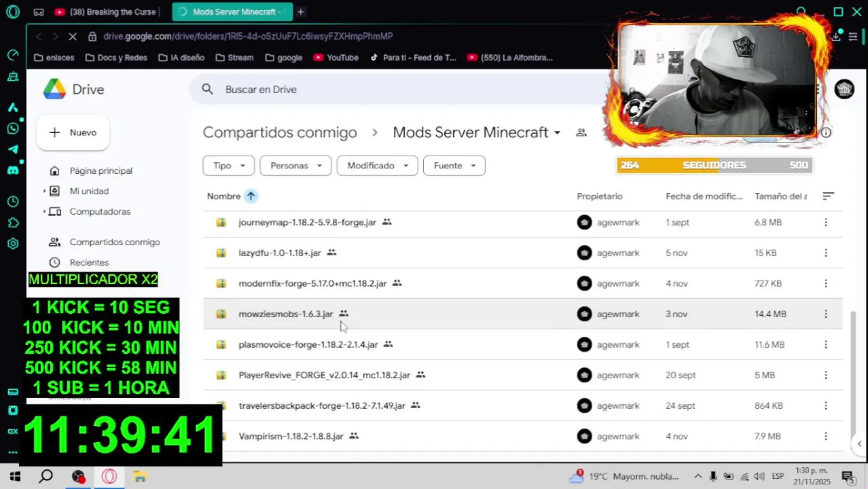This screenshot has width=868, height=489.
Task: Open Google account avatar in Drive
Action: 844,89
